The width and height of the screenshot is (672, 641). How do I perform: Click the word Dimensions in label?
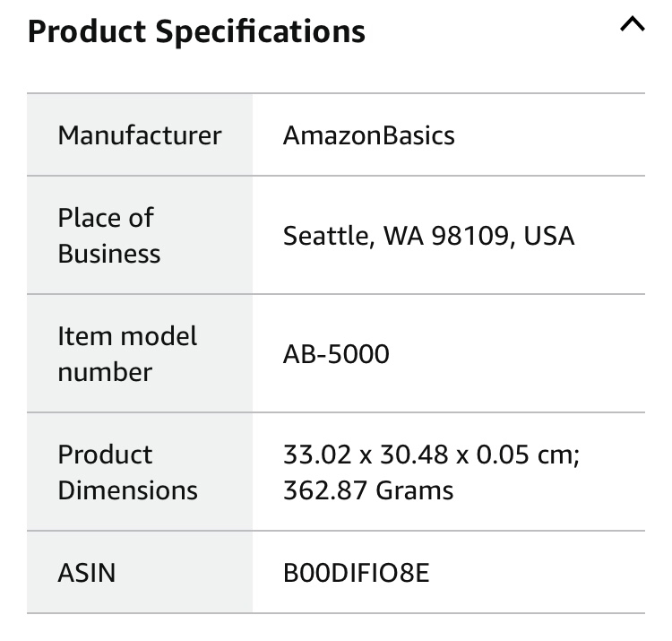coord(128,490)
